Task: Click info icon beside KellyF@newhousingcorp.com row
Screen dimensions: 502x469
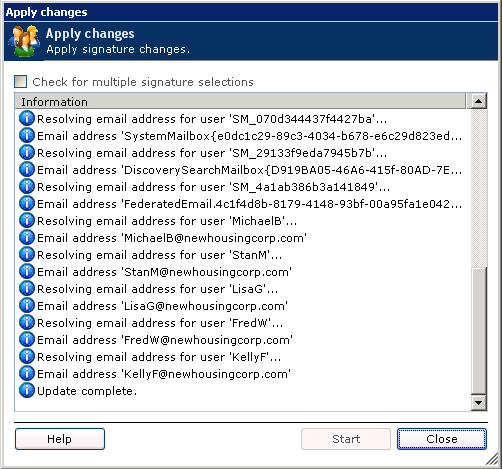Action: pyautogui.click(x=27, y=373)
